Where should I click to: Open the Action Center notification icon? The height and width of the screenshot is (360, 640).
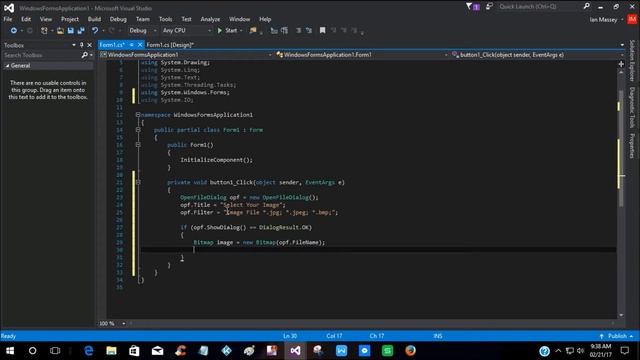point(625,351)
